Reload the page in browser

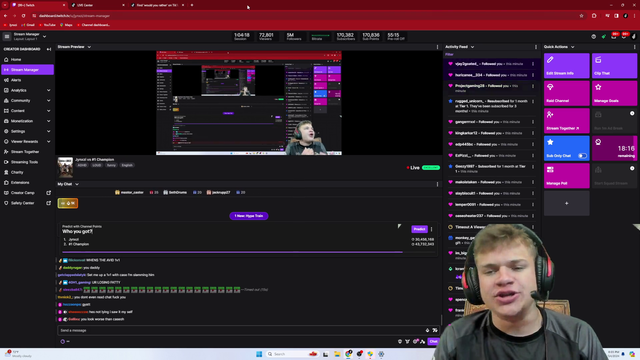23,16
